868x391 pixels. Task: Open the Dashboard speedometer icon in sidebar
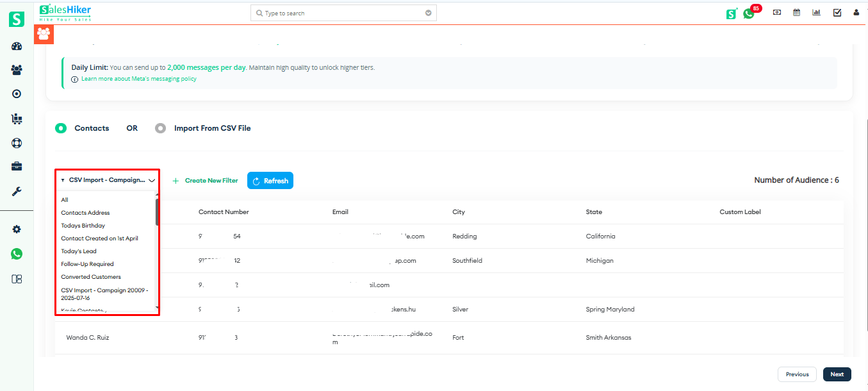point(16,46)
